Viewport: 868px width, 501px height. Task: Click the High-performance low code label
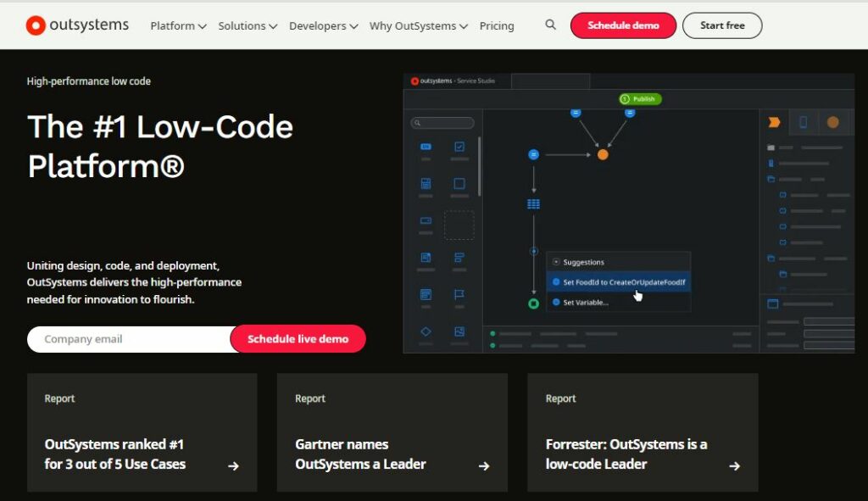click(88, 81)
